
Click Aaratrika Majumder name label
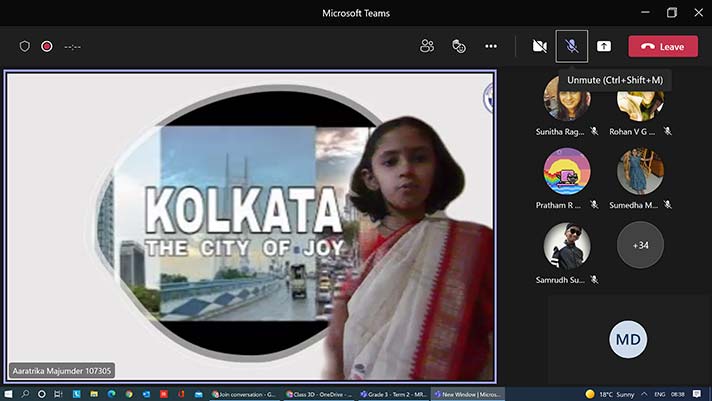[62, 371]
